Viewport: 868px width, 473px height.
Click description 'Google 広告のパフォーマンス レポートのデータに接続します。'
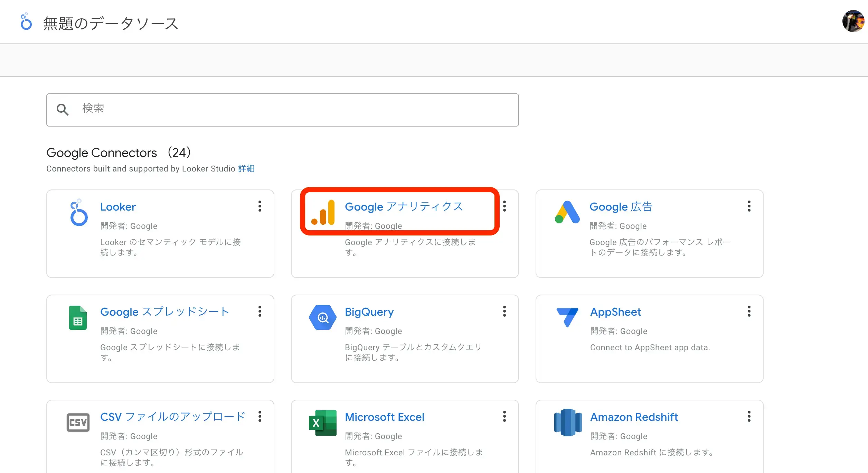tap(660, 247)
